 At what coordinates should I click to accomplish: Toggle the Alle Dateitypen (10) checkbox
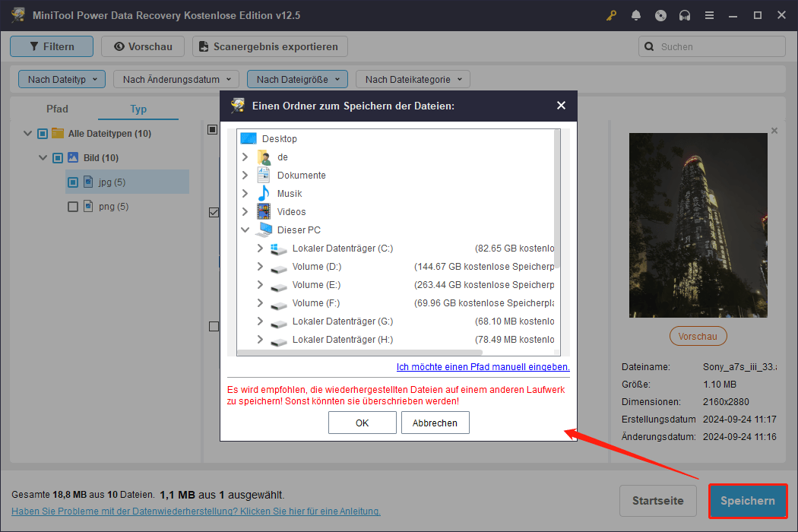pyautogui.click(x=43, y=134)
